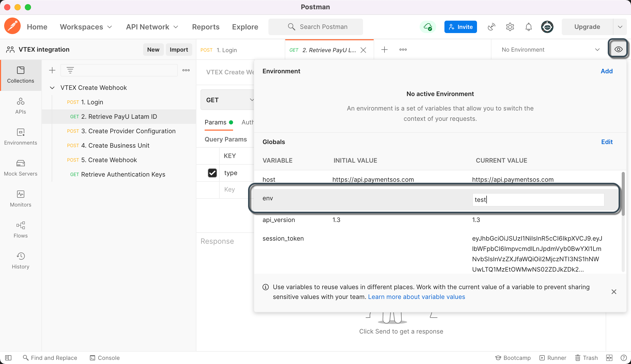Open the sync status cloud icon
This screenshot has width=631, height=364.
coord(428,27)
